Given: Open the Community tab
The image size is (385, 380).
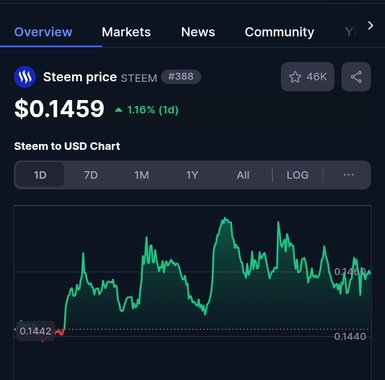Looking at the screenshot, I should 279,32.
